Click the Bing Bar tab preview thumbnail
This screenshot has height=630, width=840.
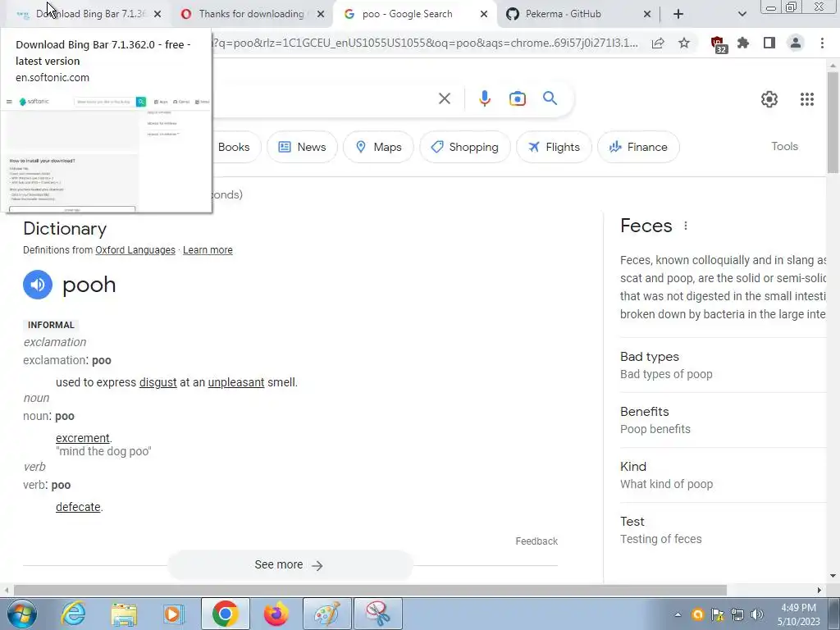[x=107, y=152]
